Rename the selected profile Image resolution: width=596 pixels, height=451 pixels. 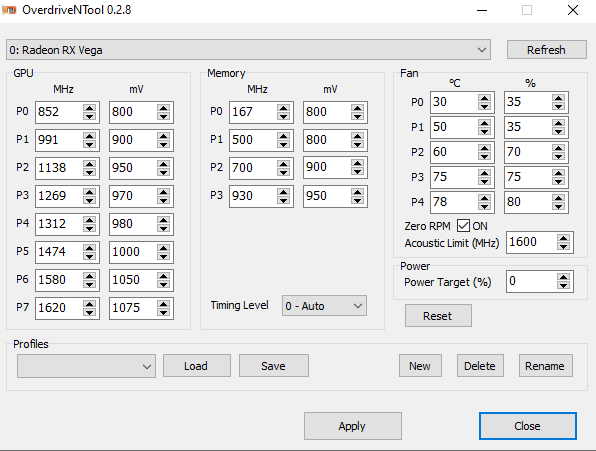[545, 366]
